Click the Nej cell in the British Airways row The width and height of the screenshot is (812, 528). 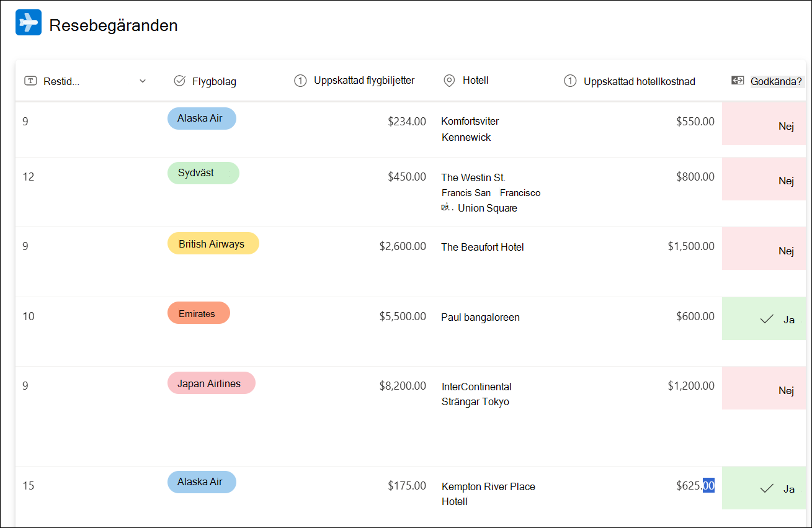pyautogui.click(x=764, y=249)
